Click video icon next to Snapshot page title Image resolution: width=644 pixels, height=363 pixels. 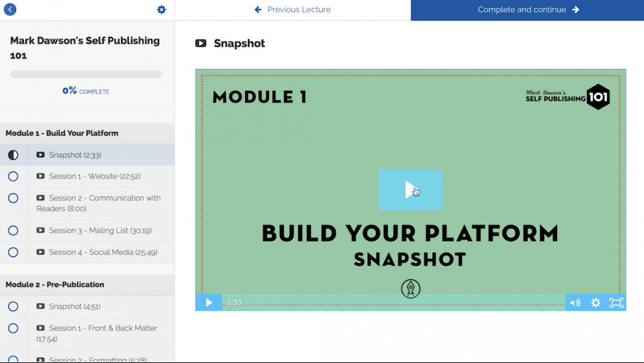click(x=201, y=43)
